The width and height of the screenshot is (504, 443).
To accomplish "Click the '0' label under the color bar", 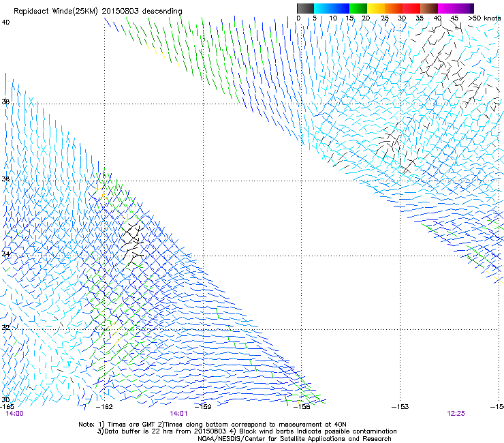I will pos(298,18).
